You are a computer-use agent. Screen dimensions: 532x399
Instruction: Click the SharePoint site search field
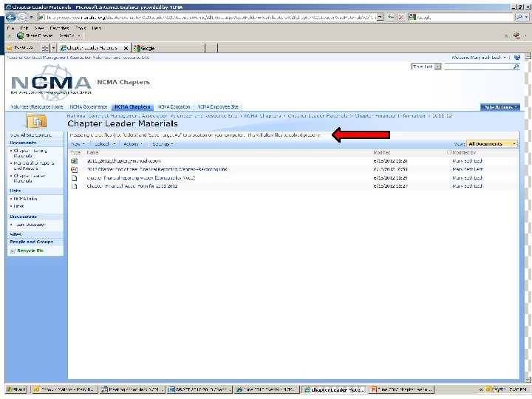click(x=478, y=66)
